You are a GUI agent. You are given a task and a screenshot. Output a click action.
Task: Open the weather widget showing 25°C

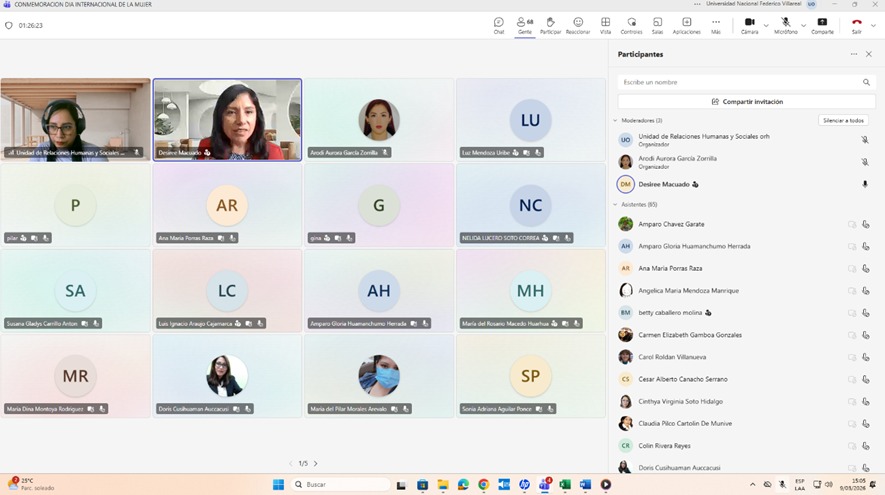[x=31, y=484]
